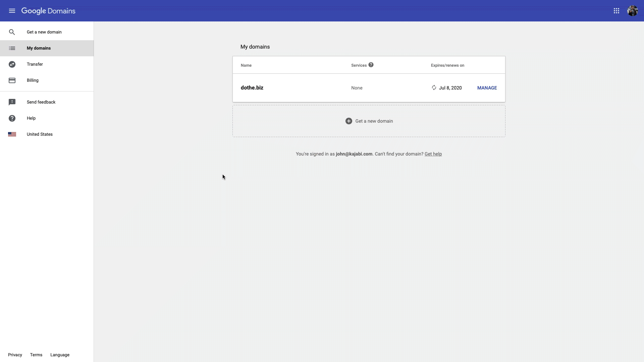Click the search magnifier icon
644x362 pixels.
click(12, 32)
